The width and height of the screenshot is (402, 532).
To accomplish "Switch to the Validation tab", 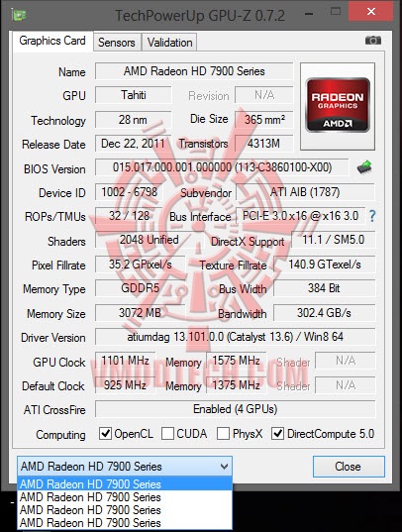I will 169,43.
